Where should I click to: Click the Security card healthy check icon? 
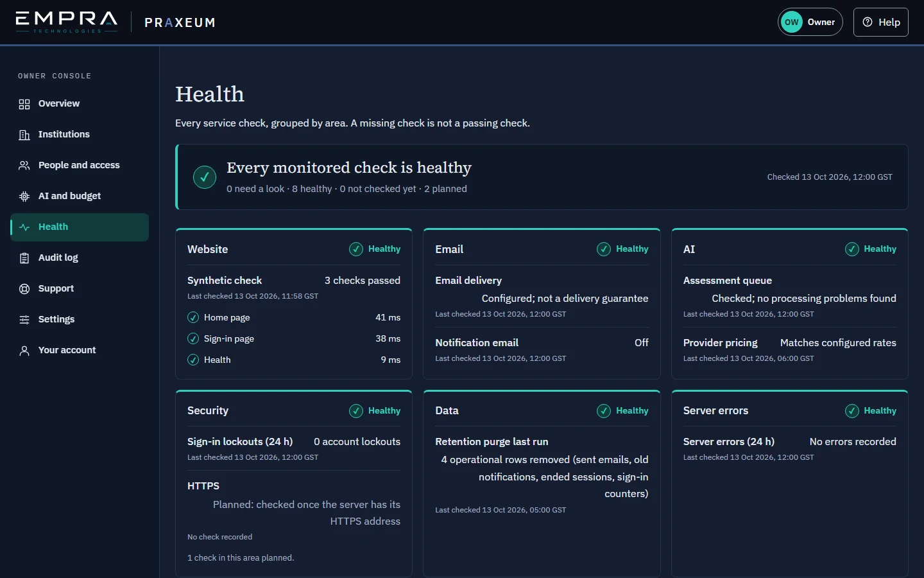point(356,411)
